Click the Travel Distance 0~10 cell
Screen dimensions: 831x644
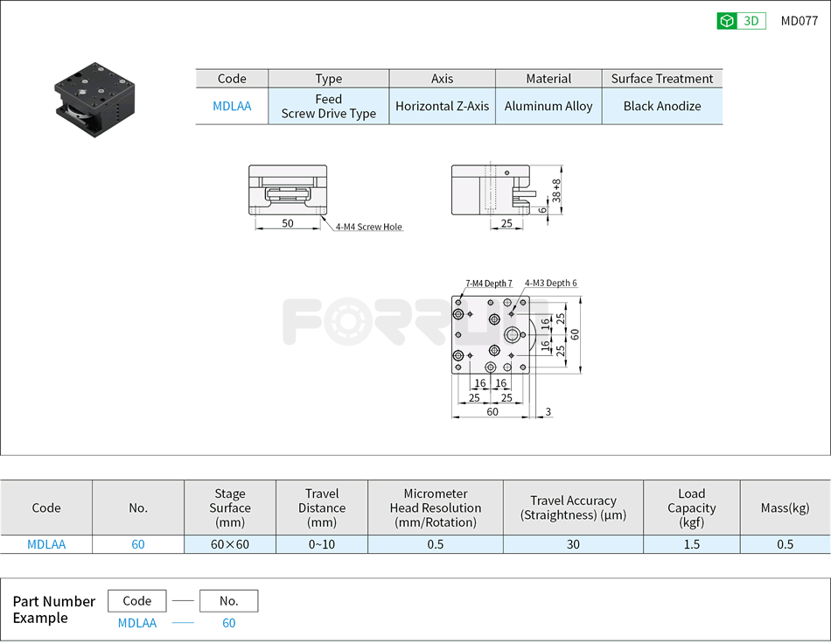click(x=321, y=543)
